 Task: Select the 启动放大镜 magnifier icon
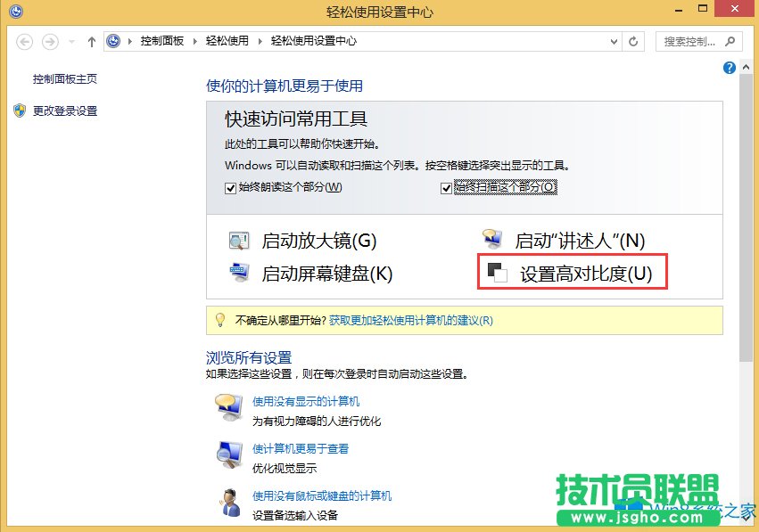tap(238, 240)
